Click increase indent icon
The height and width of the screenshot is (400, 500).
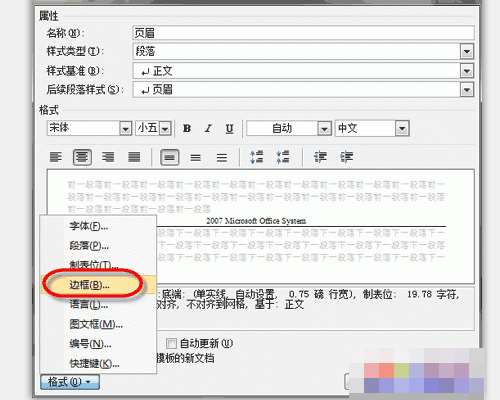click(346, 157)
